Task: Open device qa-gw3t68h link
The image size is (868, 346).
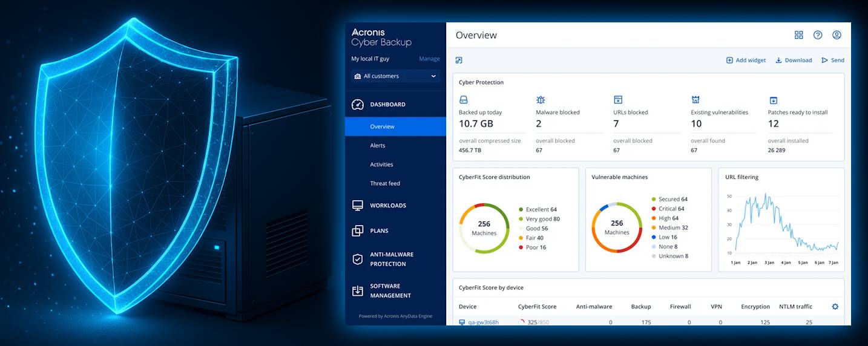Action: point(483,322)
